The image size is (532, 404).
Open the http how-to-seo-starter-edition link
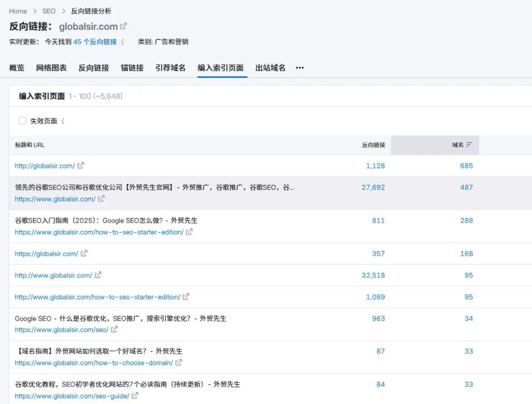click(97, 297)
